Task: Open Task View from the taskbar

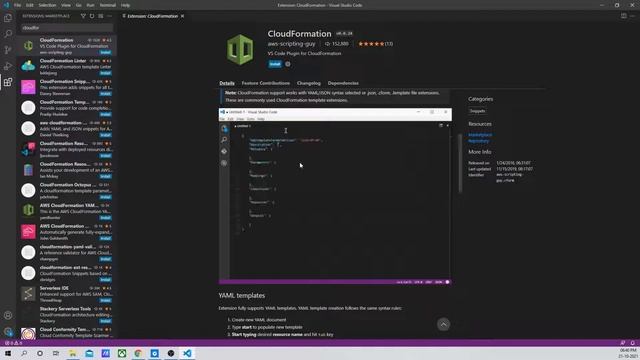Action: (56, 353)
